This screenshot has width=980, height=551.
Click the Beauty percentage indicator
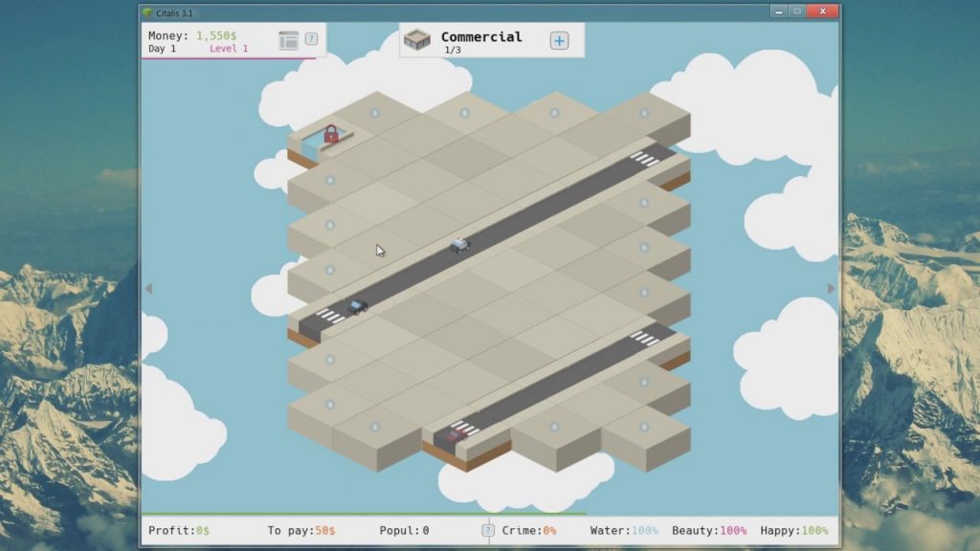pos(709,530)
